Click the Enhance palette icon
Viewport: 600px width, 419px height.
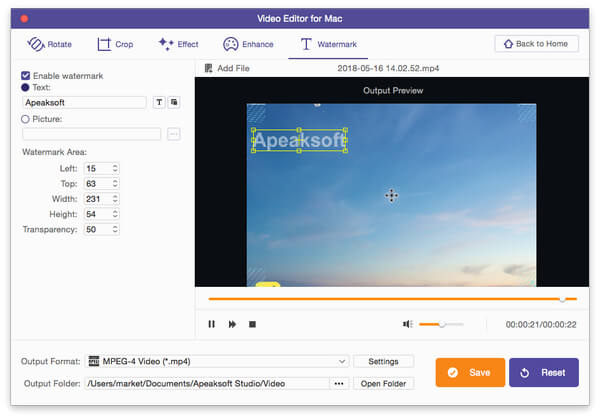point(230,44)
